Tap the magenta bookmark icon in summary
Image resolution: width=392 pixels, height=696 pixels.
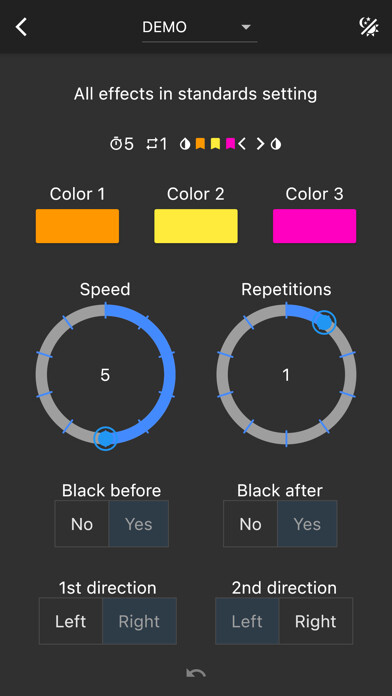[230, 143]
